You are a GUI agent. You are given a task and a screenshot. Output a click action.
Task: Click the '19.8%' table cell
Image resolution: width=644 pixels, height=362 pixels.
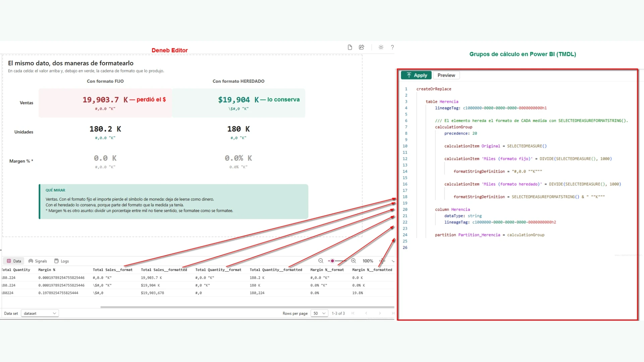(x=358, y=293)
